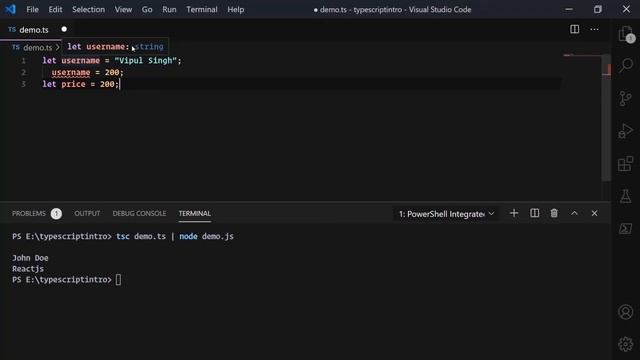The image size is (640, 360).
Task: Open the Run menu
Action: tap(169, 9)
